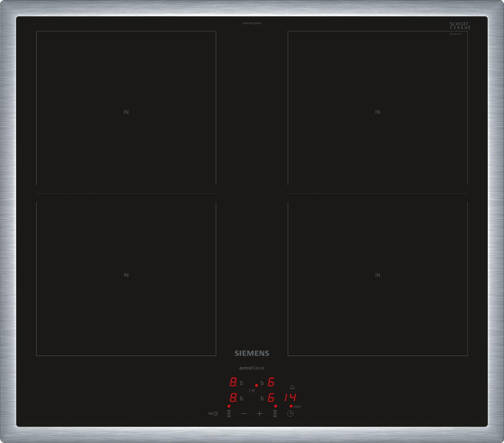Tap the timer display reading 14
Viewport: 504px width, 443px height.
290,397
